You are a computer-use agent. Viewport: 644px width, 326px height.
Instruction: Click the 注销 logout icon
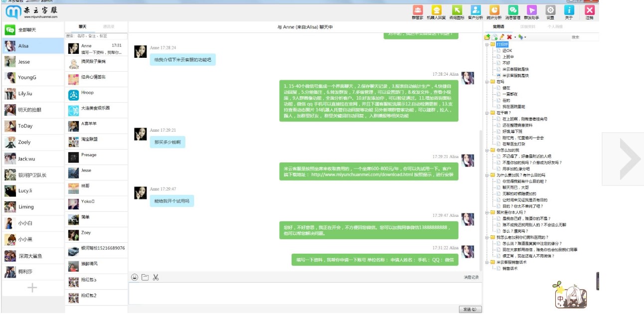point(590,12)
